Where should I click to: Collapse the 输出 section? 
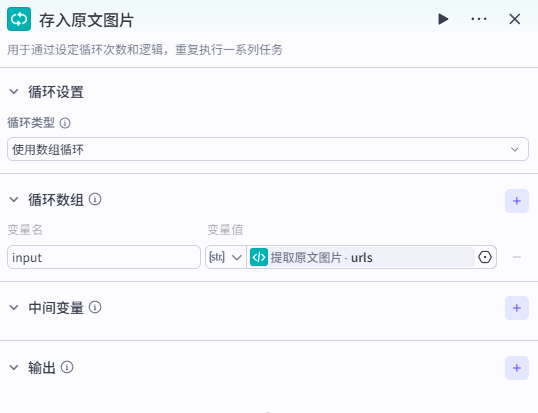point(14,367)
